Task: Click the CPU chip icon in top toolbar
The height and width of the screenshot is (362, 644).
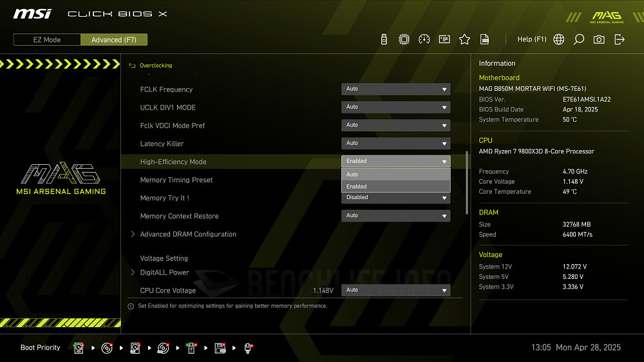Action: (x=404, y=39)
